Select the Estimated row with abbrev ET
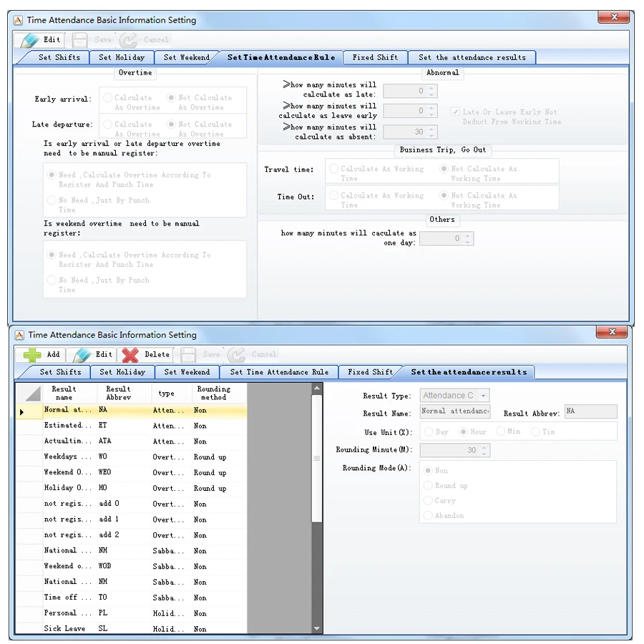This screenshot has height=644, width=644. 132,426
